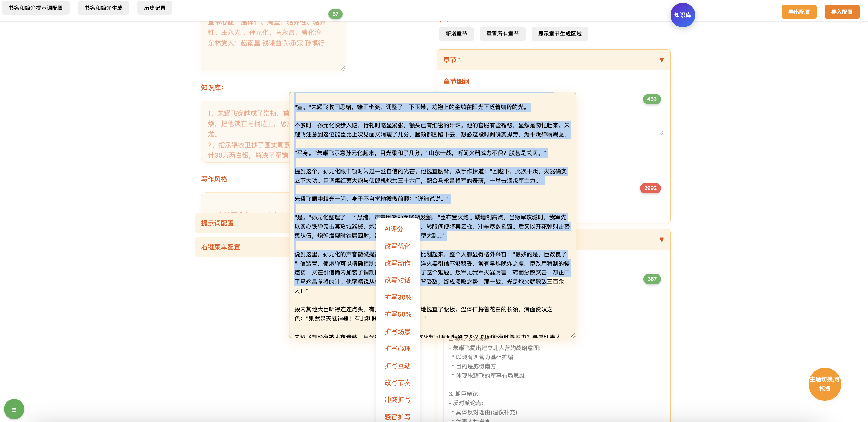The width and height of the screenshot is (868, 422).
Task: Open 历史记录 at the top
Action: point(155,7)
